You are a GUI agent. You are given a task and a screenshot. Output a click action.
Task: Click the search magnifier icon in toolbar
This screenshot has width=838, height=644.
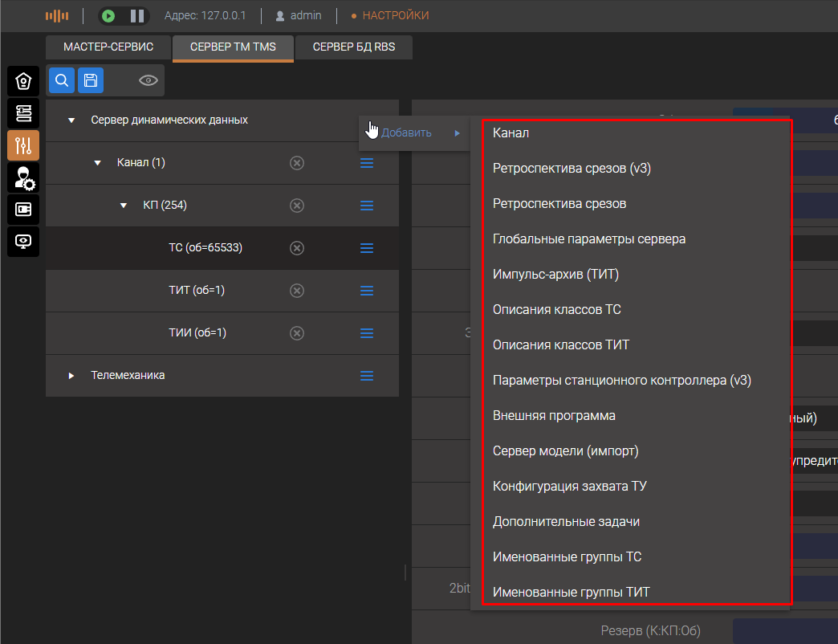click(62, 80)
